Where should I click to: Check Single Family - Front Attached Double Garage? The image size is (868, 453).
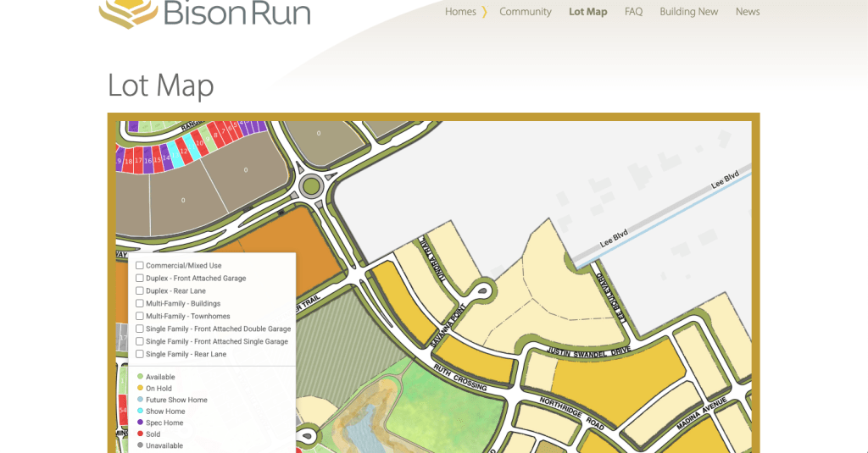[x=140, y=329]
